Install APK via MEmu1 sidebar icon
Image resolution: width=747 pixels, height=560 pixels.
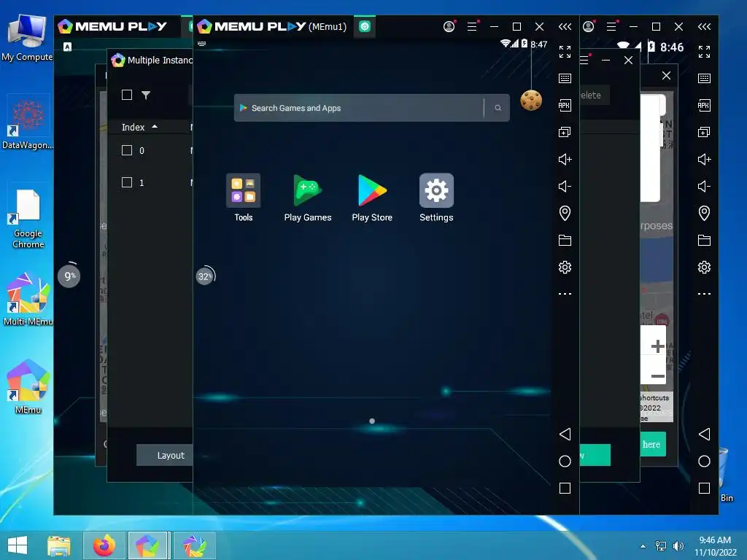565,105
